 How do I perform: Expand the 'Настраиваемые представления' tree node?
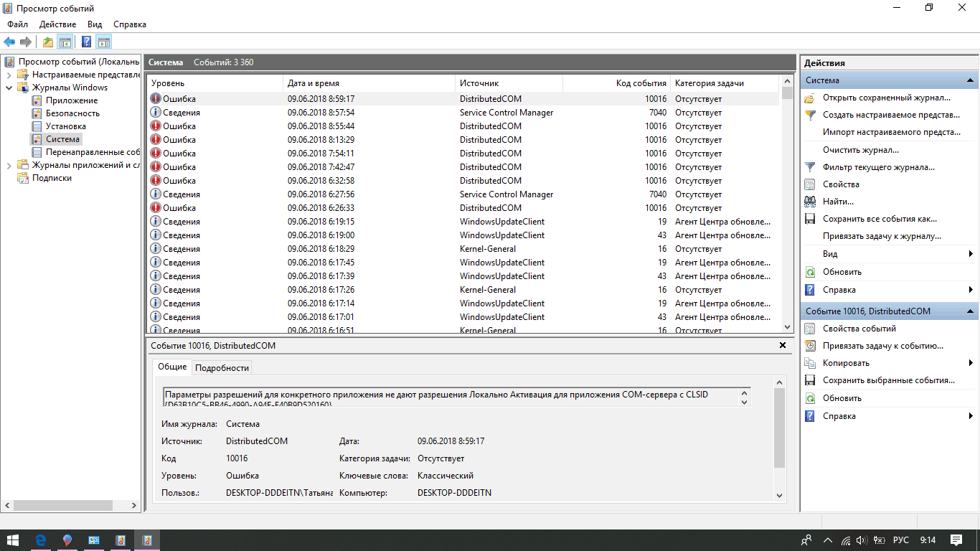click(9, 75)
